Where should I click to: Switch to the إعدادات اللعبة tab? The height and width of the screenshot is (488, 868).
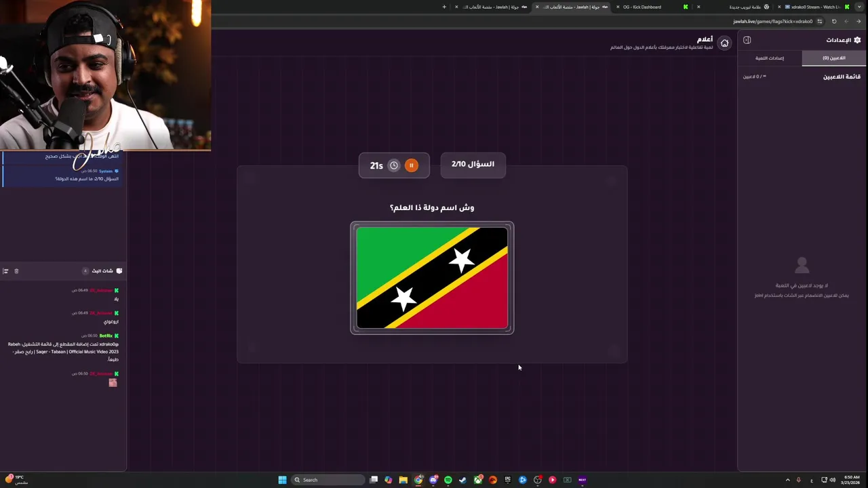pyautogui.click(x=770, y=58)
